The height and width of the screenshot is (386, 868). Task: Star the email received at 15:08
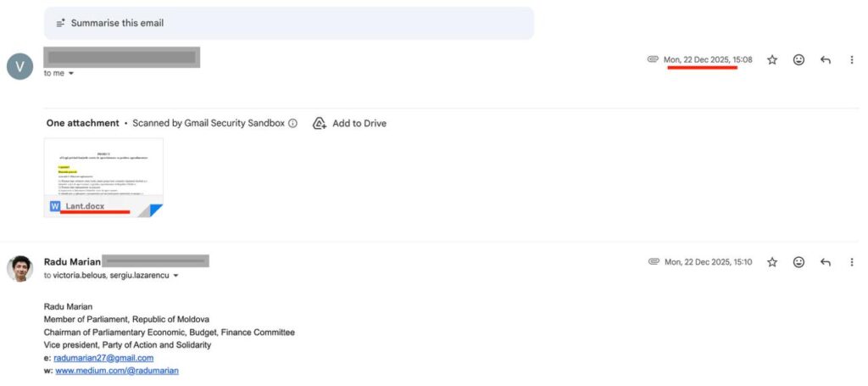[x=772, y=60]
